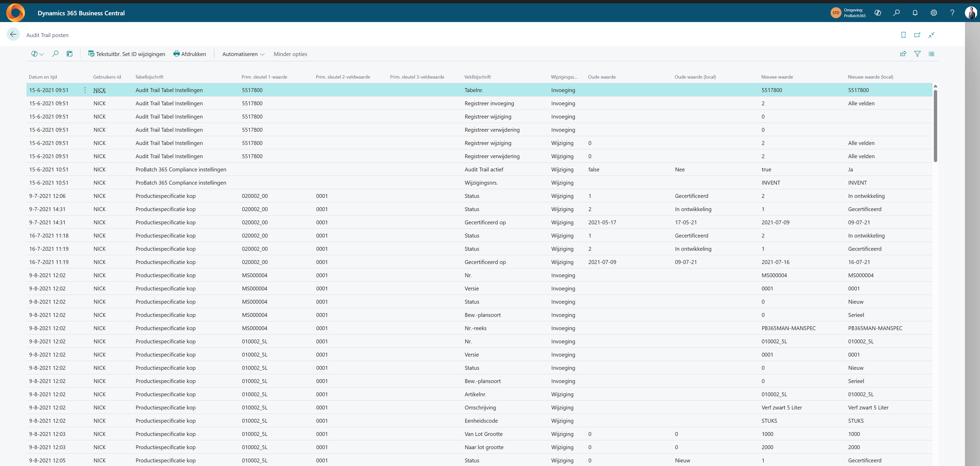
Task: Select the 'Audit Trail actief' cell
Action: tap(484, 170)
